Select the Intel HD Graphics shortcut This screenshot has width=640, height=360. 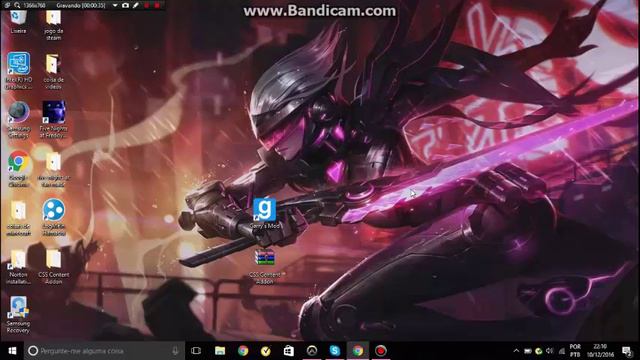18,70
